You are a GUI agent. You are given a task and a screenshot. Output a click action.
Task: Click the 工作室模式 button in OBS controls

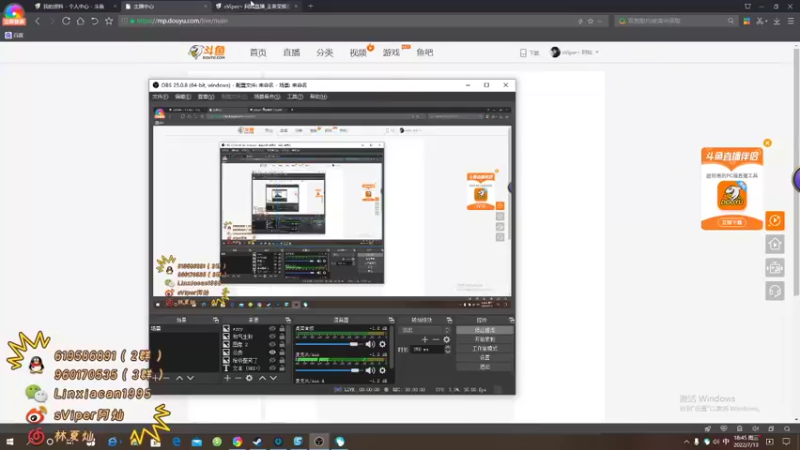click(x=484, y=348)
